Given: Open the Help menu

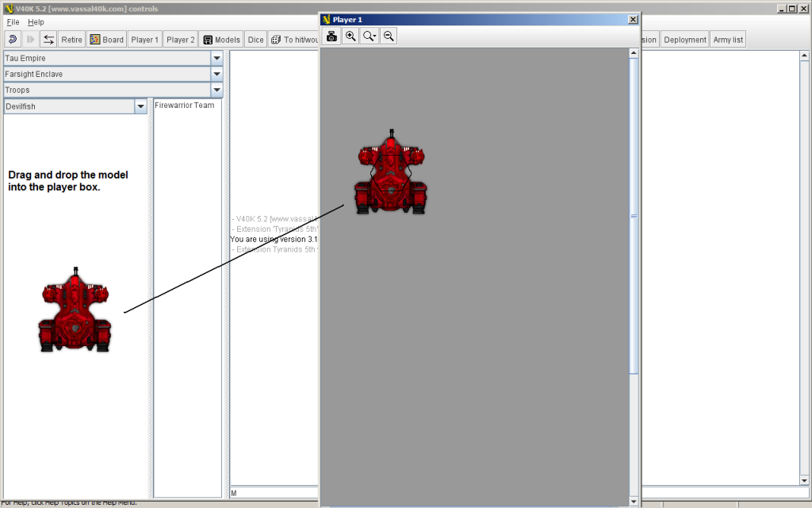Looking at the screenshot, I should (36, 22).
